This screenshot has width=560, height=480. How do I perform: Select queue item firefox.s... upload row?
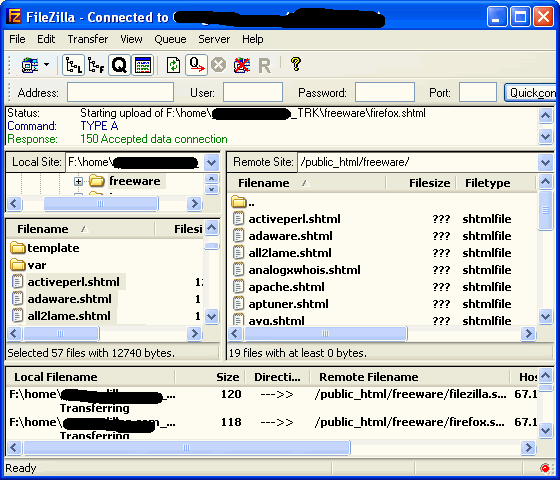(x=272, y=428)
